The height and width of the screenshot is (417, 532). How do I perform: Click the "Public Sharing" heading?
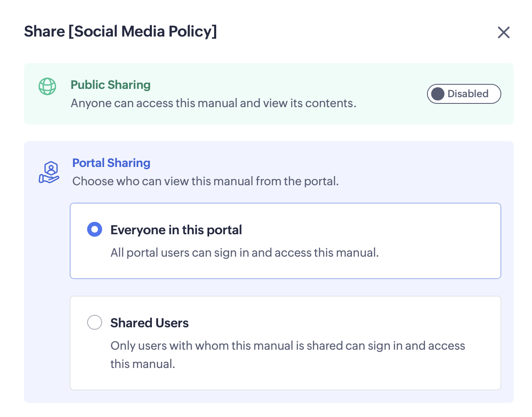pos(110,85)
